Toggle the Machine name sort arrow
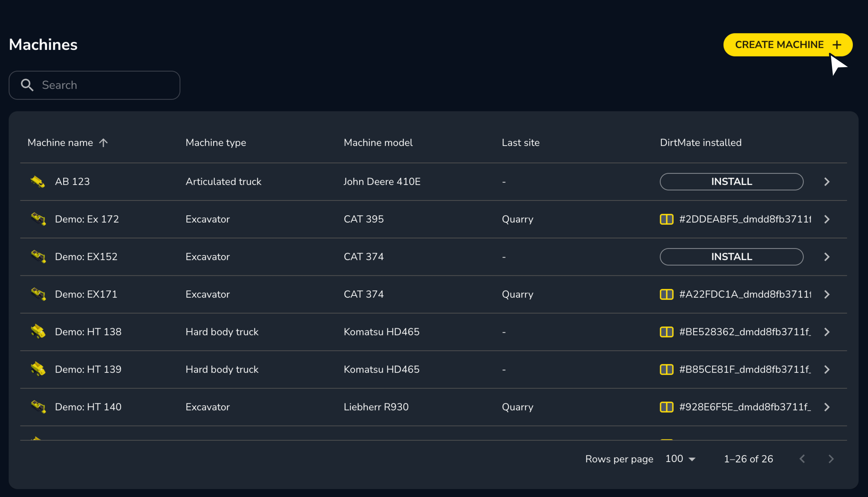Screen dimensions: 868x497 [x=103, y=143]
